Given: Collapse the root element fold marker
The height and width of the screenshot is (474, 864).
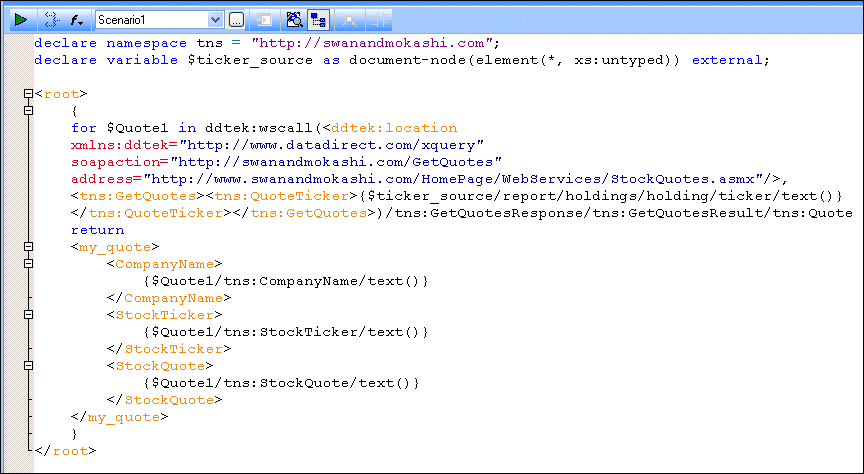Looking at the screenshot, I should pos(28,94).
